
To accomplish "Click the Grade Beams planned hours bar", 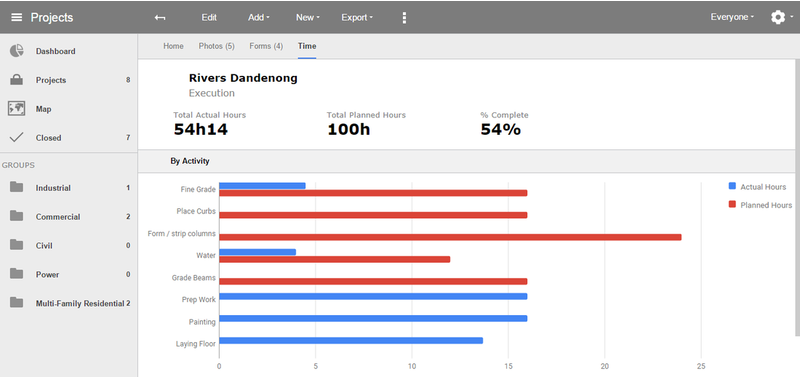I will [x=373, y=281].
